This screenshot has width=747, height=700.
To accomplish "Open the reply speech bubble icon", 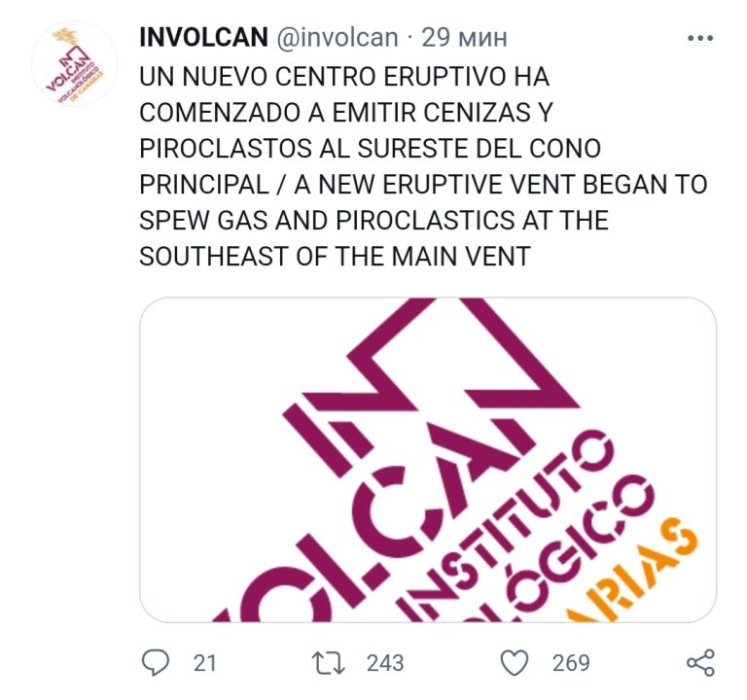I will (156, 662).
